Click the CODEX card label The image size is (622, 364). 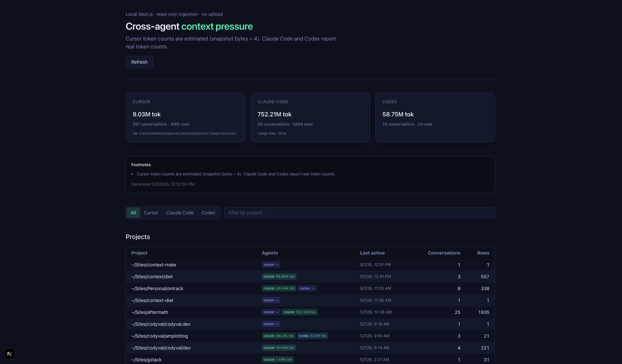coord(389,102)
